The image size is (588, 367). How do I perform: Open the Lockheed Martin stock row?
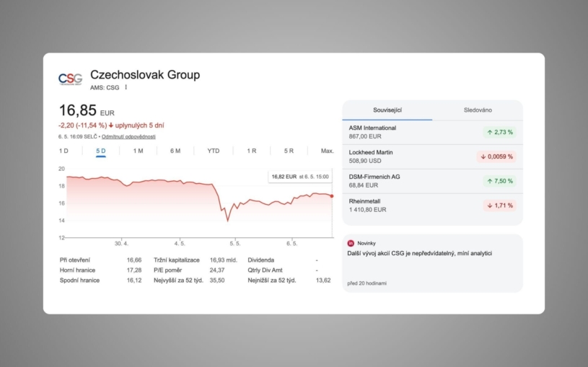[432, 156]
